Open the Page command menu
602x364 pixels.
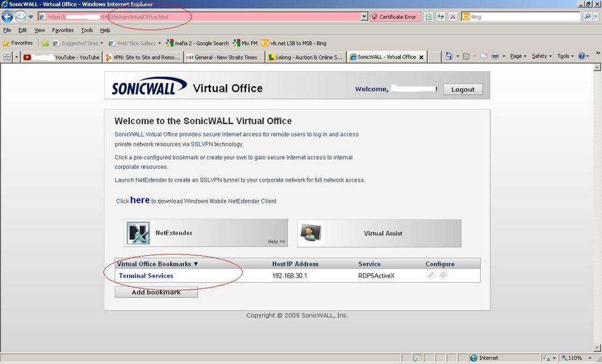pyautogui.click(x=518, y=56)
